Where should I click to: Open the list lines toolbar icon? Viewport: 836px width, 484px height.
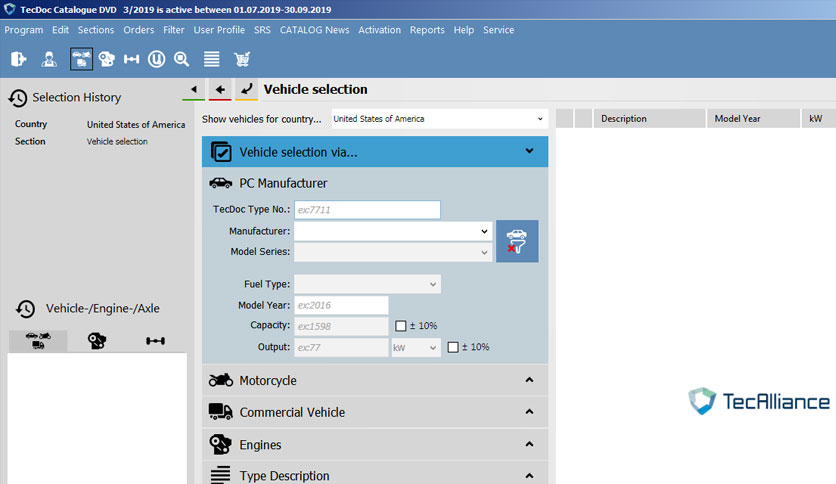212,59
